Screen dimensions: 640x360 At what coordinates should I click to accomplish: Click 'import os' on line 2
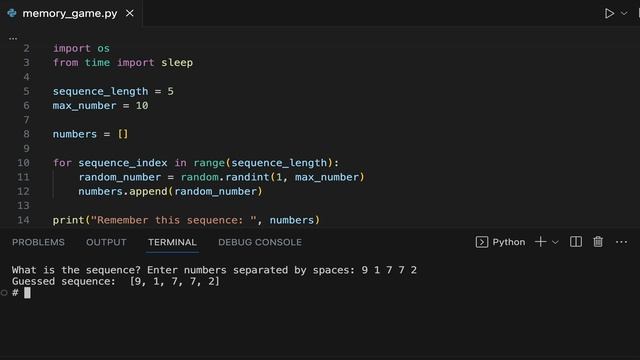(x=81, y=49)
